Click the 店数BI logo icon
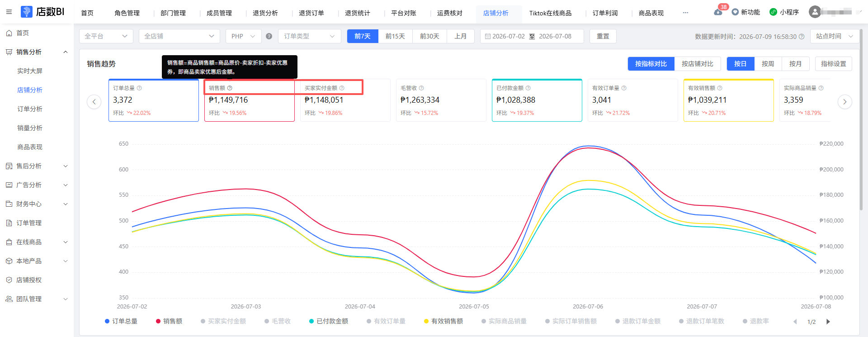Image resolution: width=868 pixels, height=337 pixels. click(27, 12)
